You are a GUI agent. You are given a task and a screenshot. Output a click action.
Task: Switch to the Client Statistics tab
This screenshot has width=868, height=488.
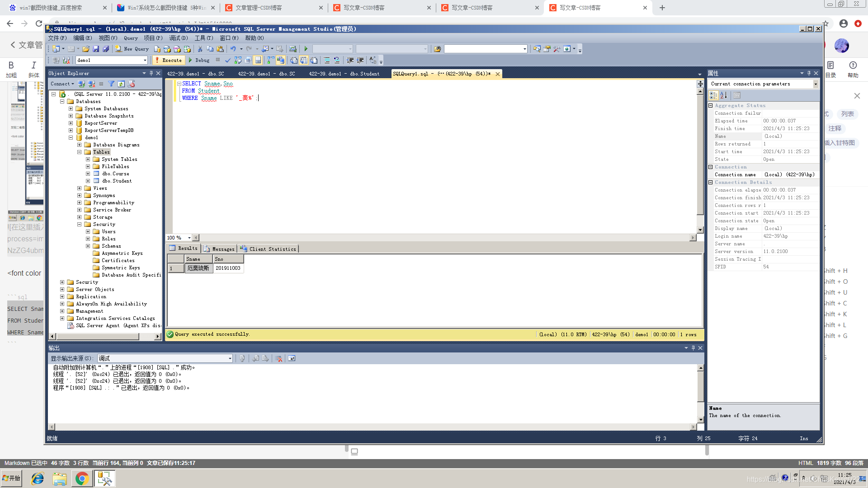(268, 249)
